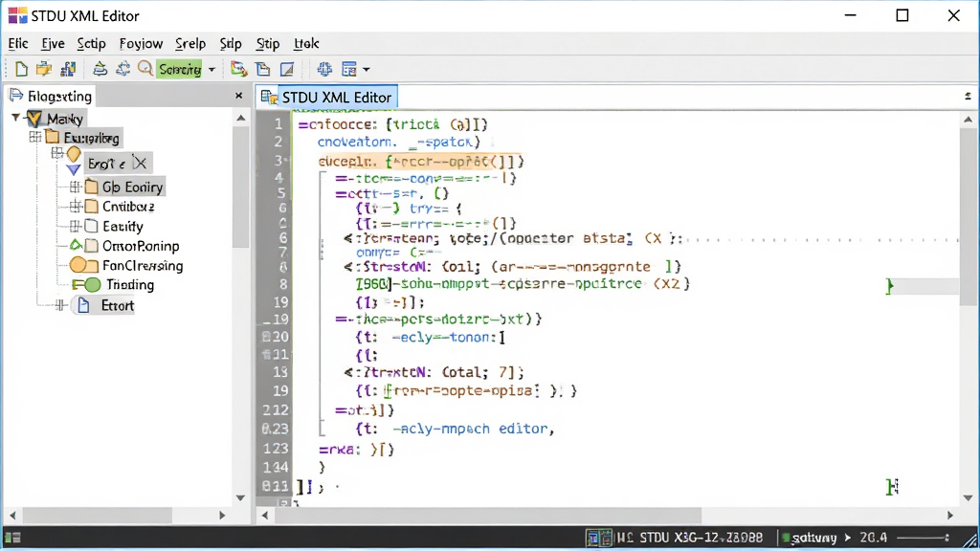Click the green Tinding circle icon
The height and width of the screenshot is (551, 980).
point(93,285)
